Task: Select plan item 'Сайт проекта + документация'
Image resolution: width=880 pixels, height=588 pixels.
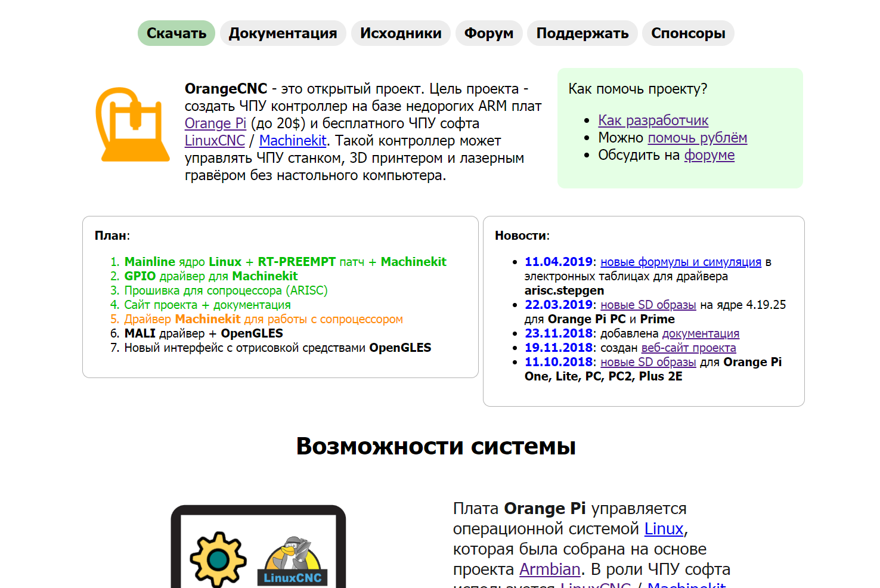Action: [x=207, y=305]
